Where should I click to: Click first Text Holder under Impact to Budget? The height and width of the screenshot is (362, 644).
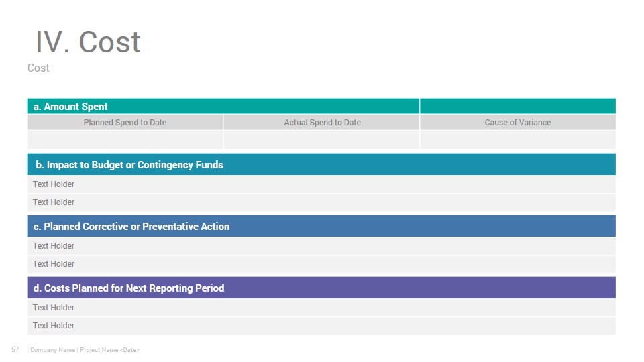coord(321,184)
